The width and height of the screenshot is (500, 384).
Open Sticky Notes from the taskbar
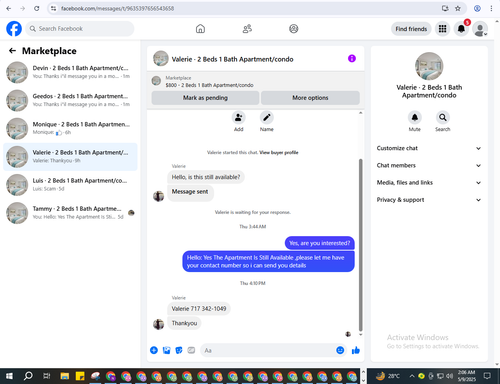coord(80,376)
